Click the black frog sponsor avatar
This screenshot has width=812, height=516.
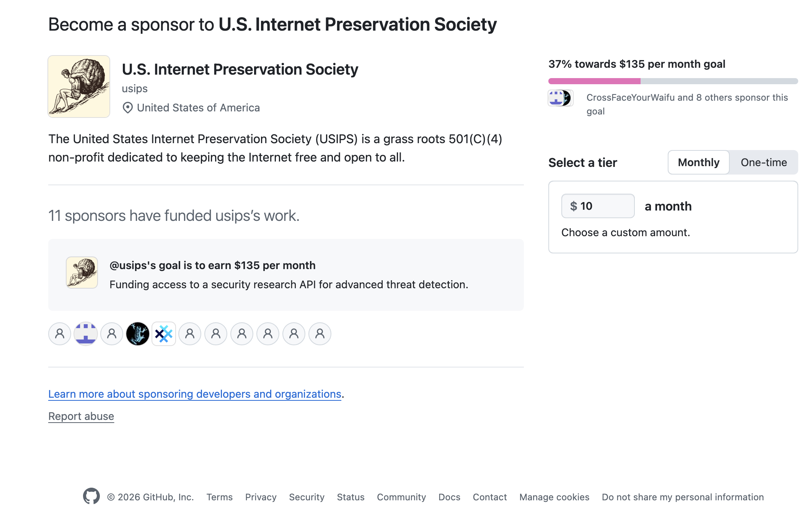(x=138, y=334)
